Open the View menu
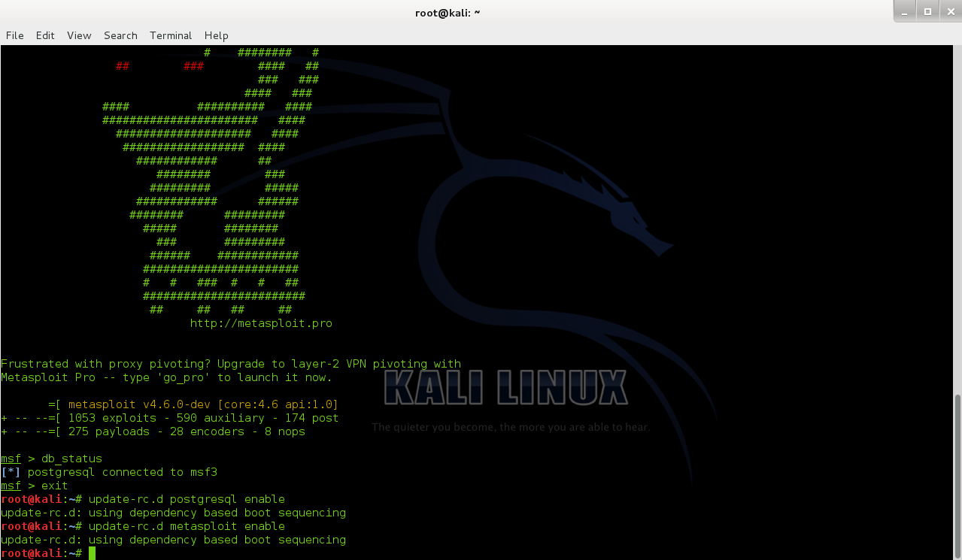 pyautogui.click(x=79, y=35)
